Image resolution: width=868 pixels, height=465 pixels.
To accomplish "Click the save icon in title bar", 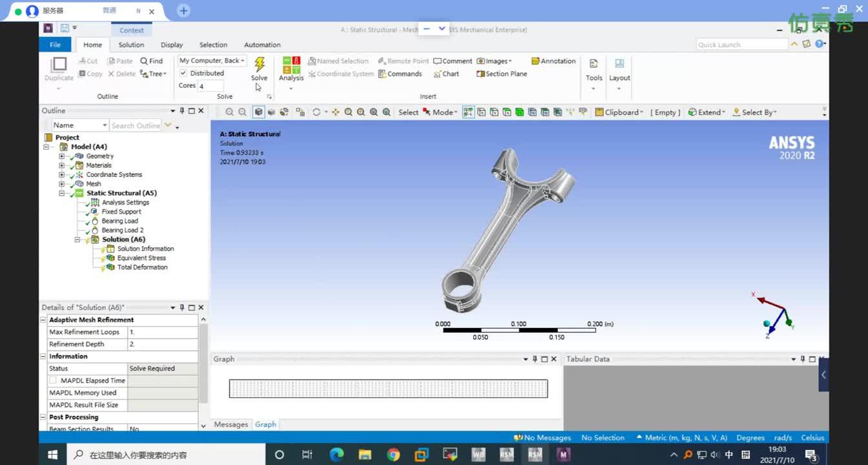I will click(x=65, y=28).
